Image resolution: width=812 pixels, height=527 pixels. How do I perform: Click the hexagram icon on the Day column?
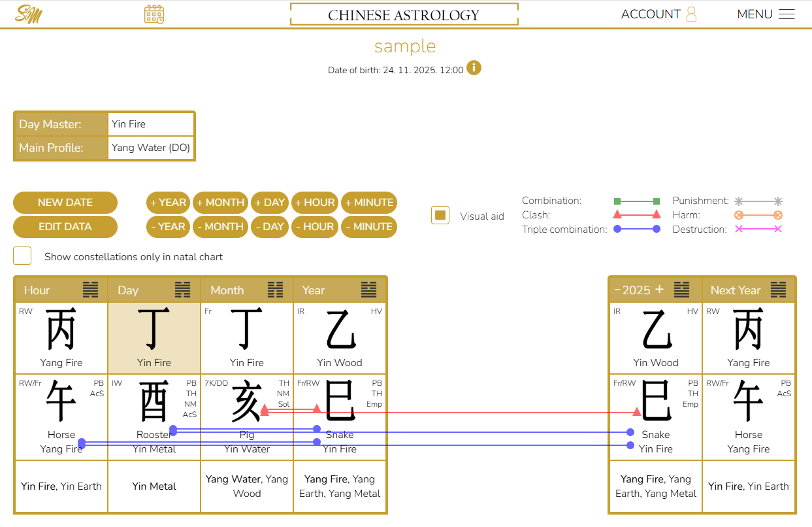pos(184,290)
